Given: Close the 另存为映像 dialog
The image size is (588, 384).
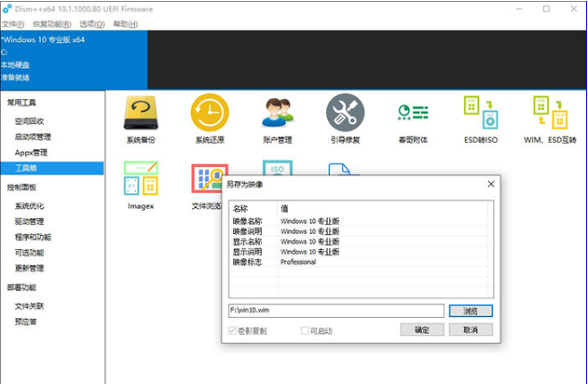Looking at the screenshot, I should click(x=491, y=184).
